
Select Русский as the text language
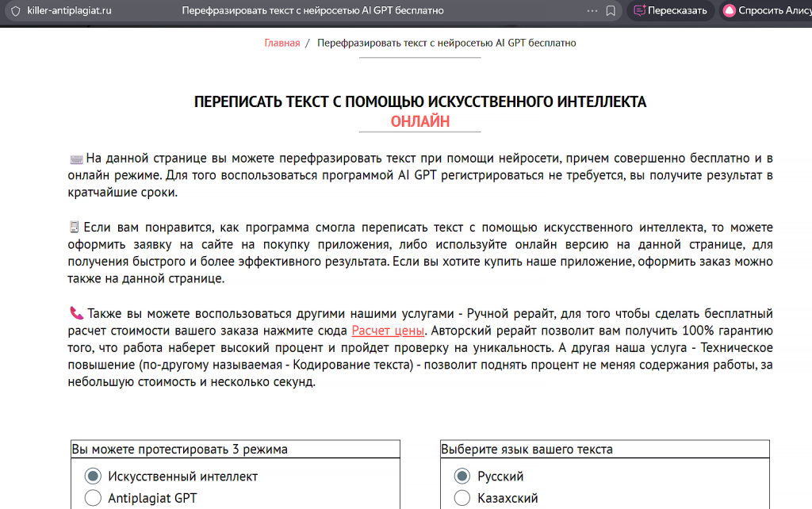click(x=462, y=476)
